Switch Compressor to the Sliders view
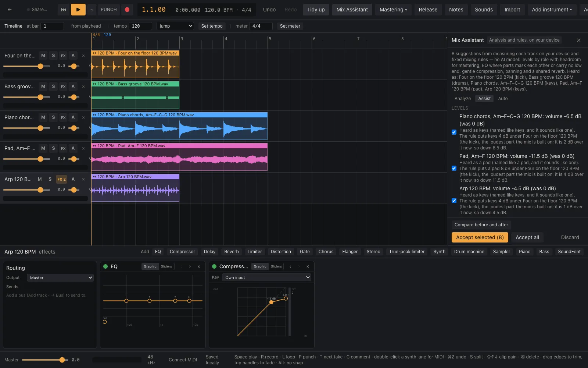The height and width of the screenshot is (368, 588). [x=276, y=266]
